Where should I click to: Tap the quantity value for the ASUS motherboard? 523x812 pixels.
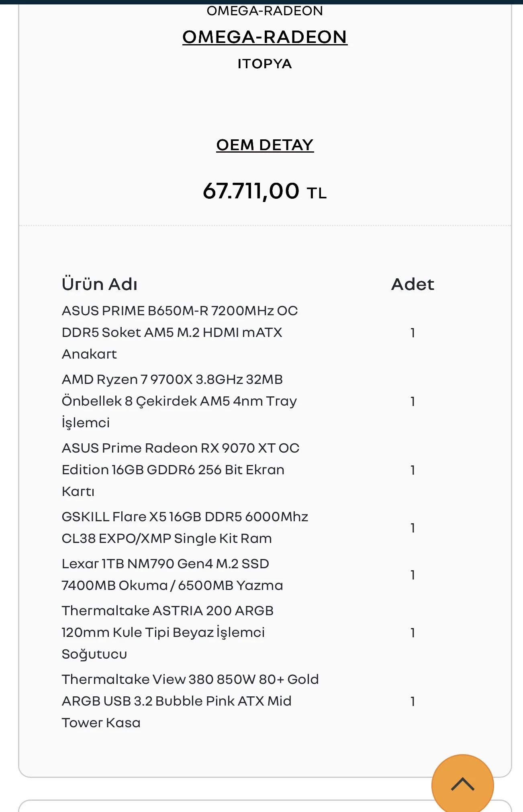(x=413, y=333)
